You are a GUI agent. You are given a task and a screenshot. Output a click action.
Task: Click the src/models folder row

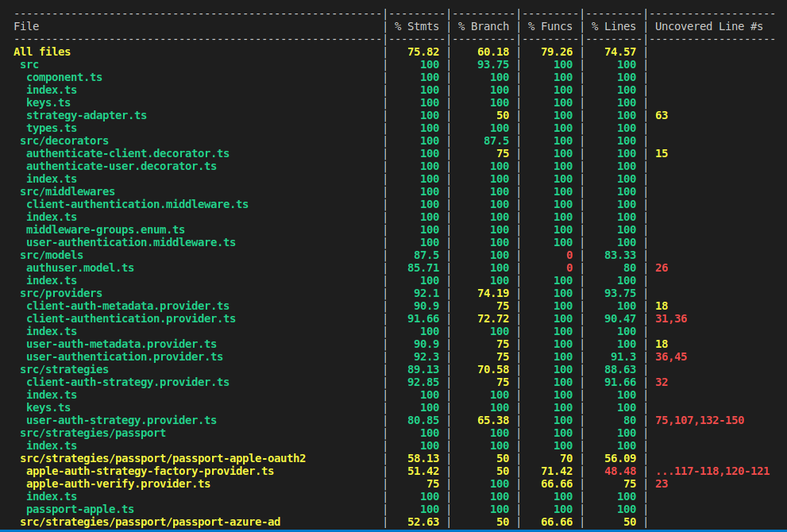tap(52, 256)
